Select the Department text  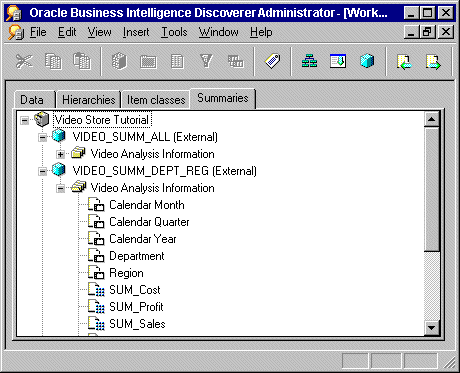click(x=137, y=256)
